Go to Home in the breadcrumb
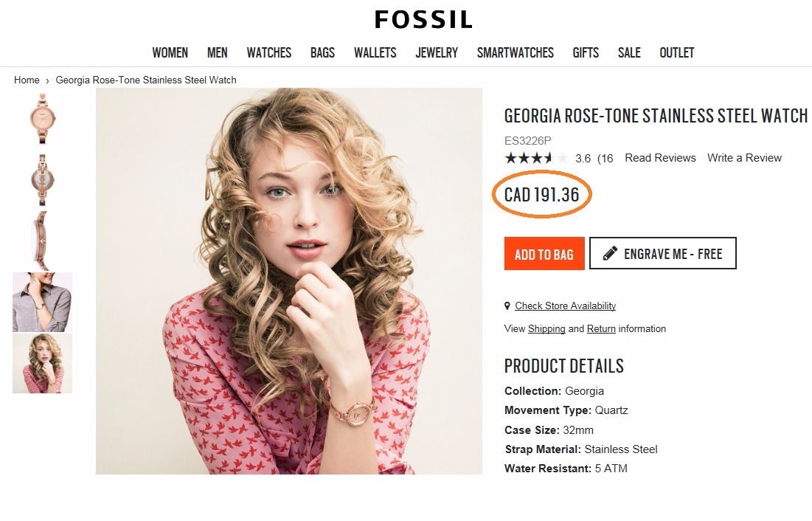 27,80
